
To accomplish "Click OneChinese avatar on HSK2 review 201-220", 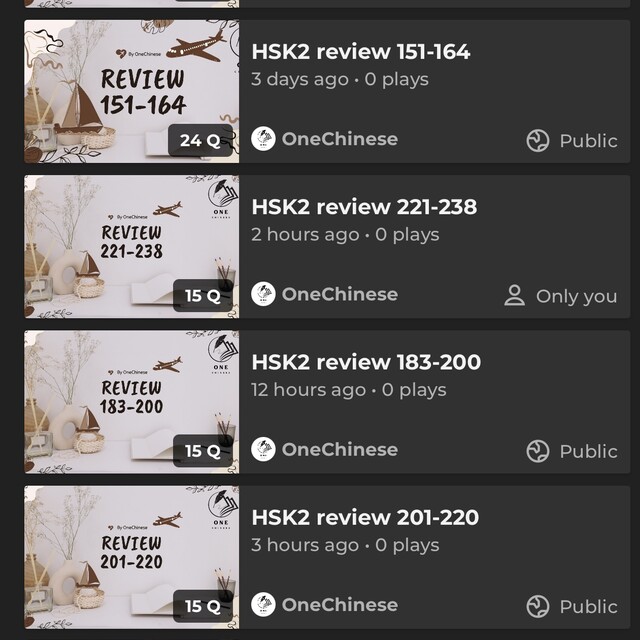I will coord(263,604).
